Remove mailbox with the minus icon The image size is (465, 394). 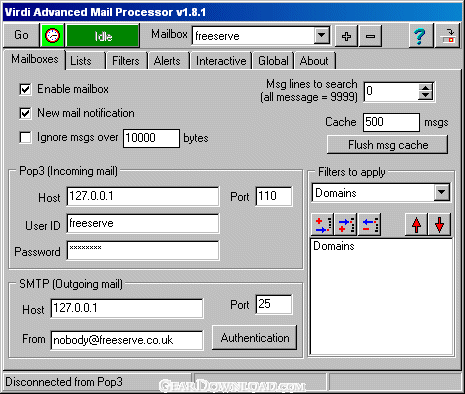pyautogui.click(x=370, y=36)
